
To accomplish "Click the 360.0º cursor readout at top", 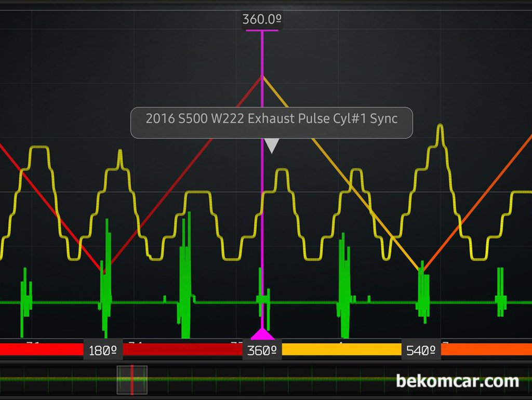I will (x=262, y=20).
